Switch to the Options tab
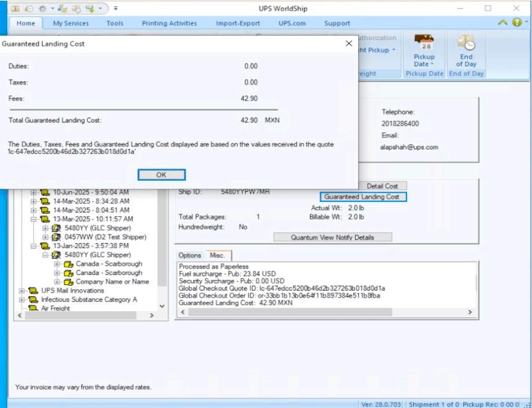Viewport: 532px width, 408px height. [190, 255]
